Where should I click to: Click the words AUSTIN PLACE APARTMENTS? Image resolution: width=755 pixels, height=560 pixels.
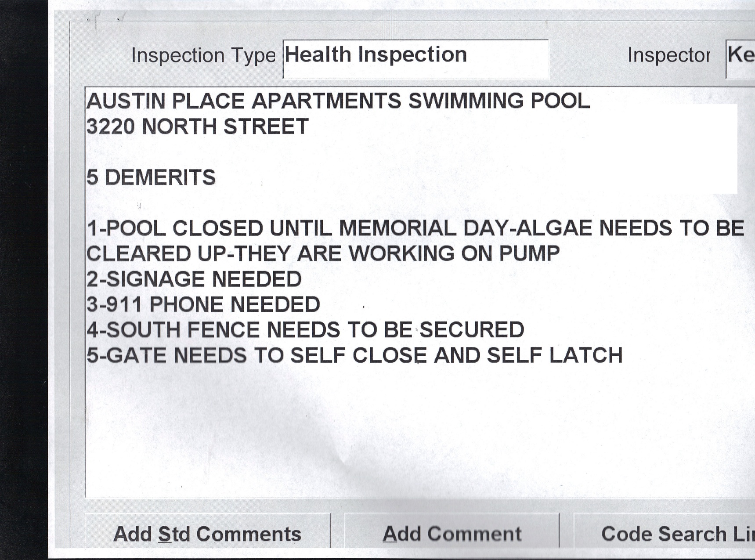pyautogui.click(x=244, y=101)
